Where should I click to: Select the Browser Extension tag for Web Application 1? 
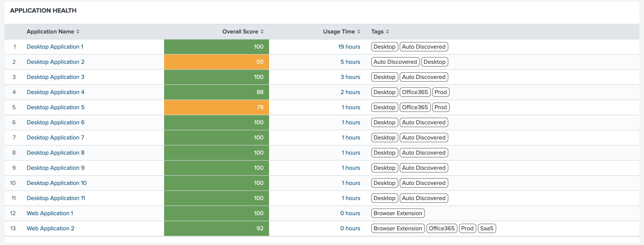(x=397, y=213)
